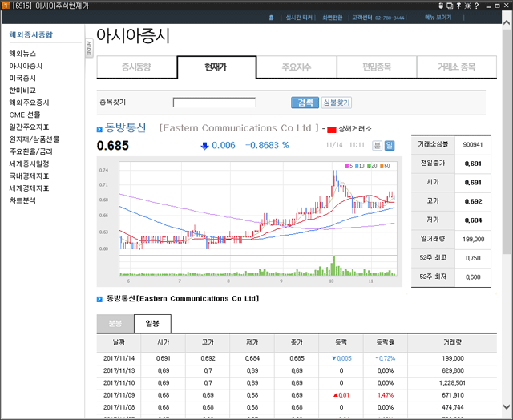This screenshot has height=420, width=513.
Task: Click the 날짜 column header
Action: point(119,342)
